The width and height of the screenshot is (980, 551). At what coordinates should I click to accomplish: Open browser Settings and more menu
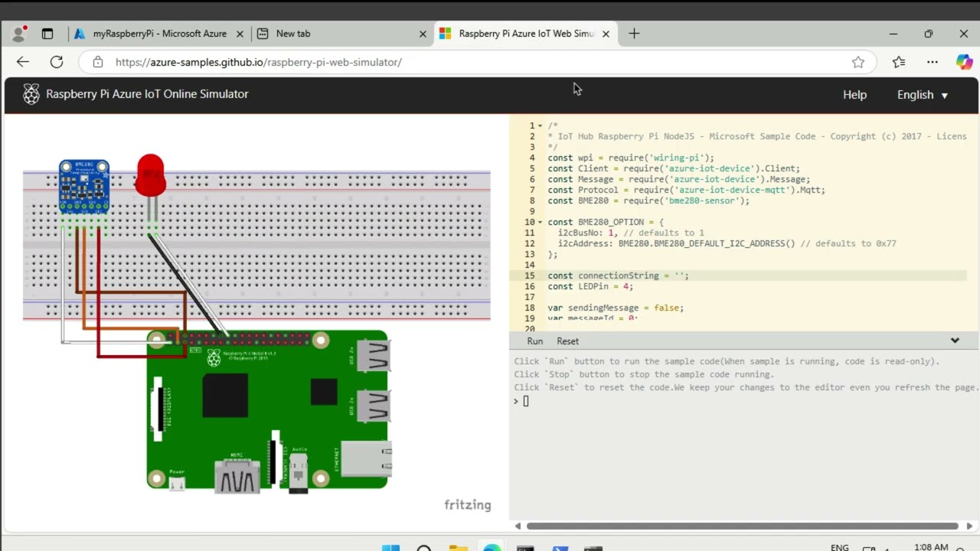pyautogui.click(x=932, y=62)
